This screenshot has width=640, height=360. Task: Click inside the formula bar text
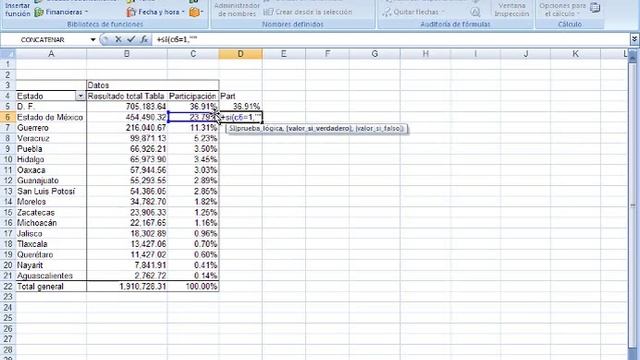click(x=177, y=40)
